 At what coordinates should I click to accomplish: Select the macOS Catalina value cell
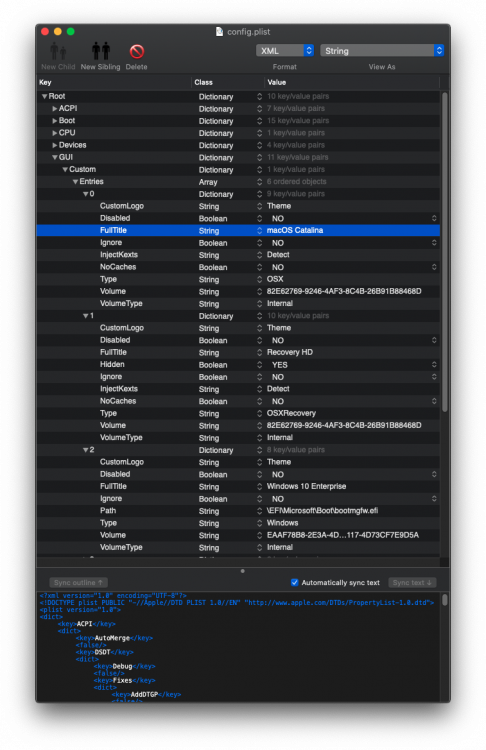pos(295,230)
